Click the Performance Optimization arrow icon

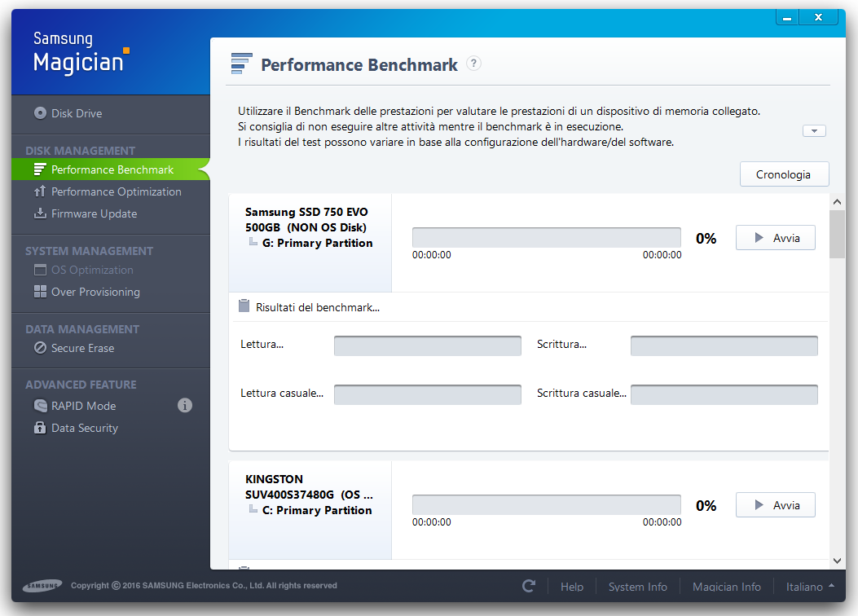click(x=39, y=191)
